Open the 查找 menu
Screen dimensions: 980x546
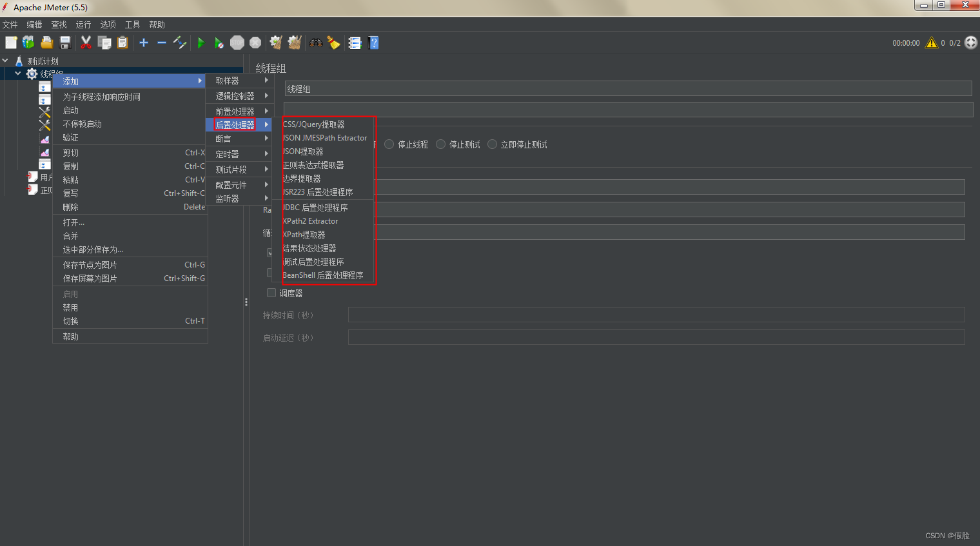pos(59,24)
